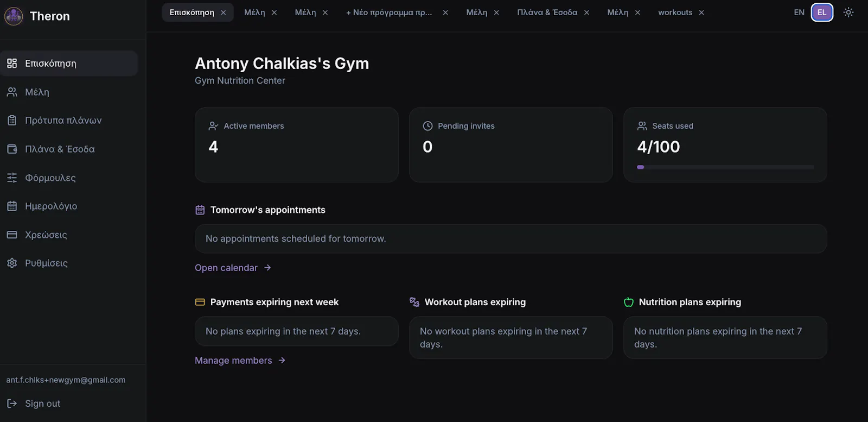Click the Sign out button

tap(34, 404)
